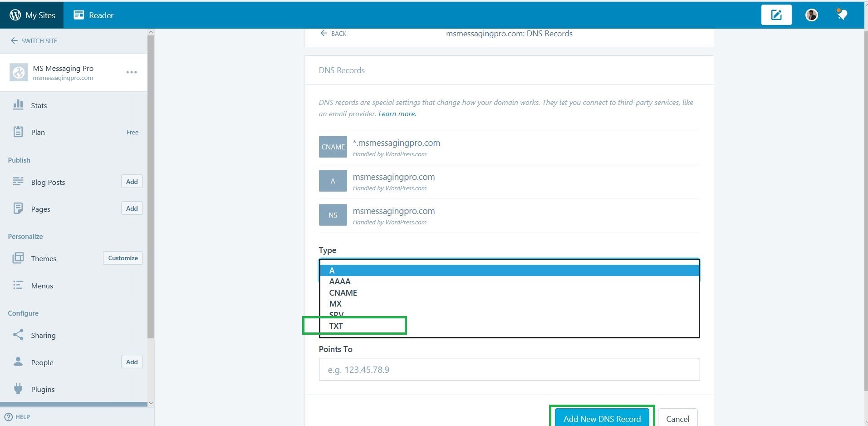Click the Customize button next to Themes
Screen dimensions: 868x426
tap(123, 258)
